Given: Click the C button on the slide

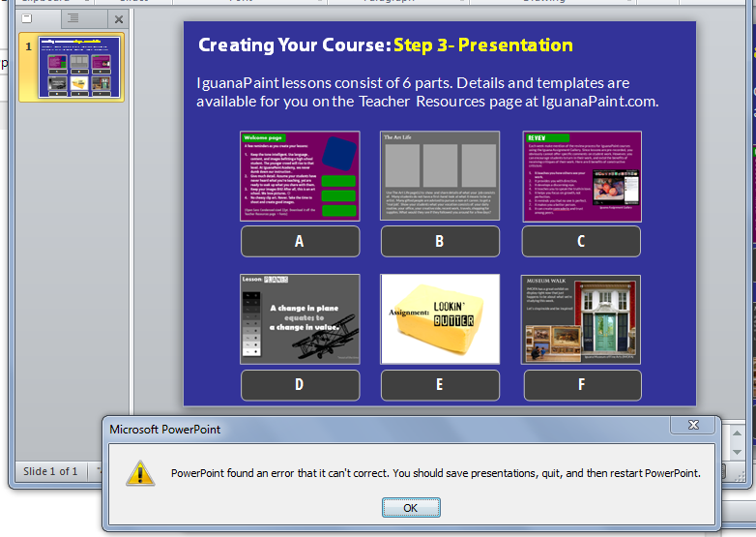Looking at the screenshot, I should tap(581, 241).
